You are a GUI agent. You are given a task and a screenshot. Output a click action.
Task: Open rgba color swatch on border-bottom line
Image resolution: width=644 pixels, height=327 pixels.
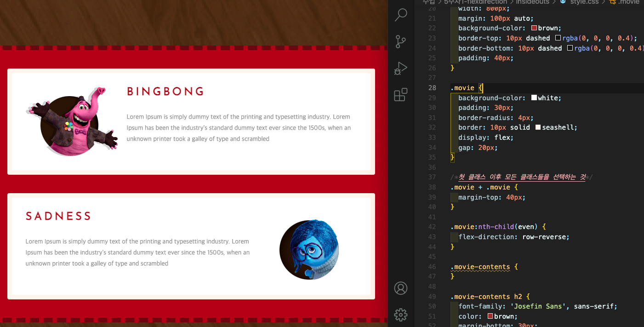(x=570, y=48)
